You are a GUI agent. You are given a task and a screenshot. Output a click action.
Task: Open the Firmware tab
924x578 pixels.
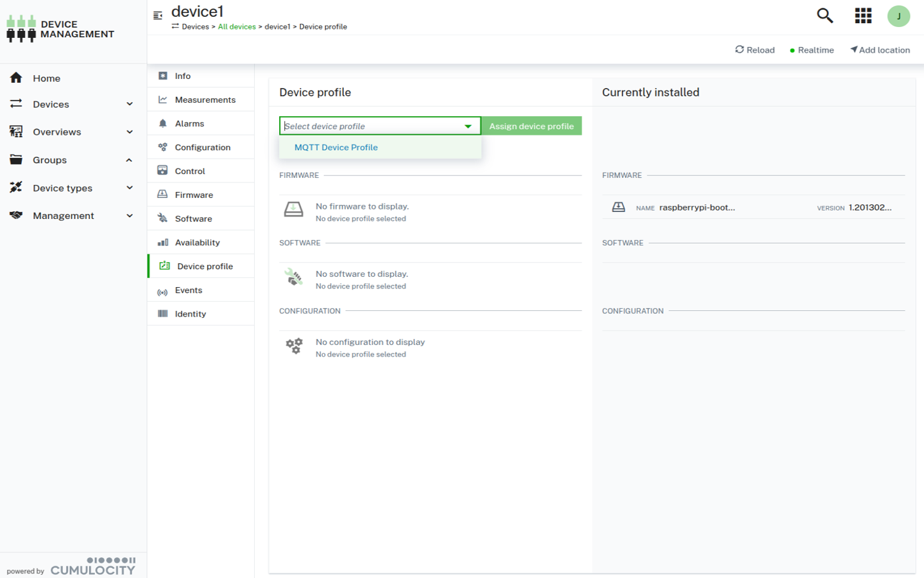coord(194,195)
